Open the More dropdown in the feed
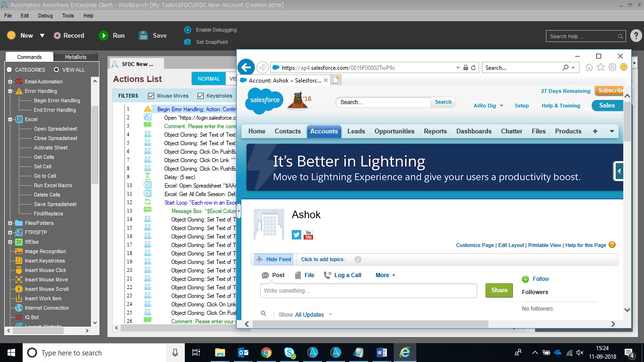The image size is (644, 362). (x=385, y=275)
